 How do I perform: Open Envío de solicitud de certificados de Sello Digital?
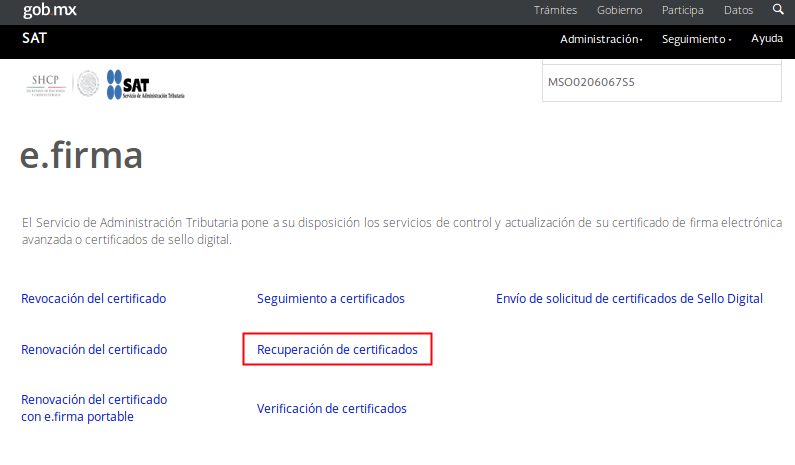629,299
